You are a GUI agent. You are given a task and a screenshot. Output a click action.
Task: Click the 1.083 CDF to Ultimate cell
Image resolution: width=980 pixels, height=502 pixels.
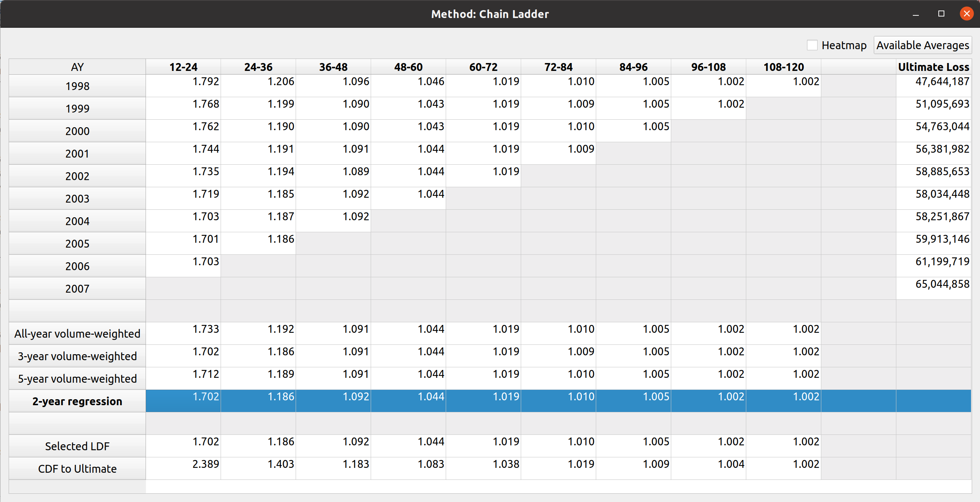coord(408,469)
